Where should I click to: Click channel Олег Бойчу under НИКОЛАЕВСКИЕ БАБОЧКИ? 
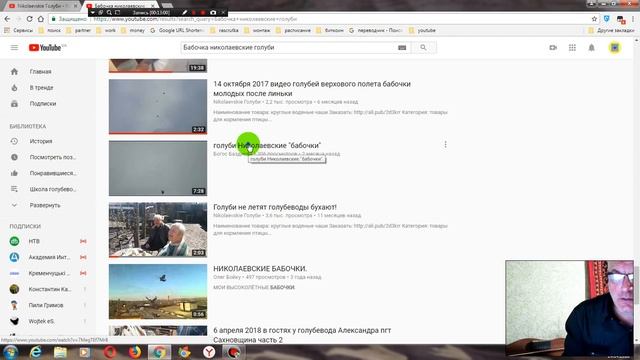227,277
